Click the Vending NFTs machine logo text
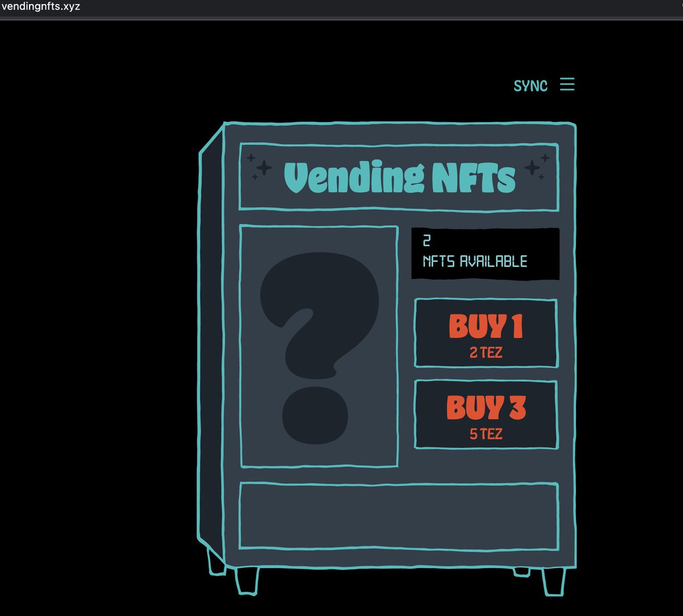This screenshot has width=683, height=616. click(x=398, y=178)
